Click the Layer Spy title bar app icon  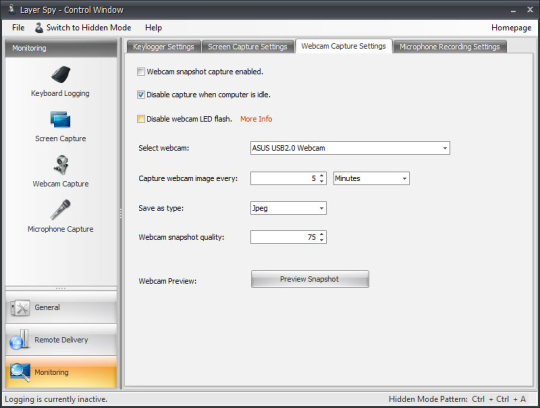click(x=11, y=9)
